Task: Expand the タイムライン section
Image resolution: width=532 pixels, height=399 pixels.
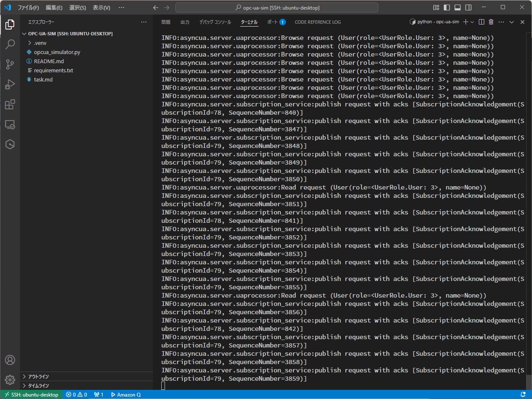Action: (86, 386)
